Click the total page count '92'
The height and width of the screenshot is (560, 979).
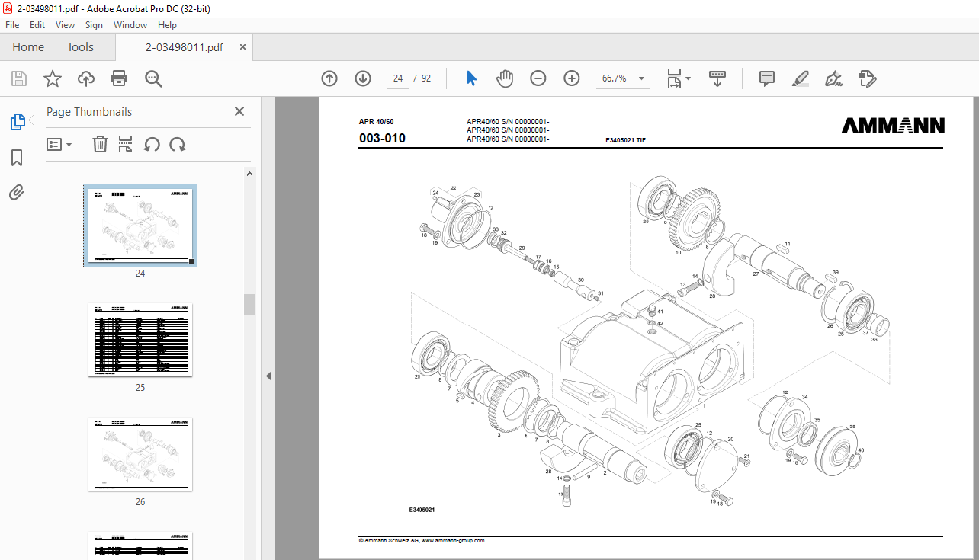pyautogui.click(x=426, y=78)
